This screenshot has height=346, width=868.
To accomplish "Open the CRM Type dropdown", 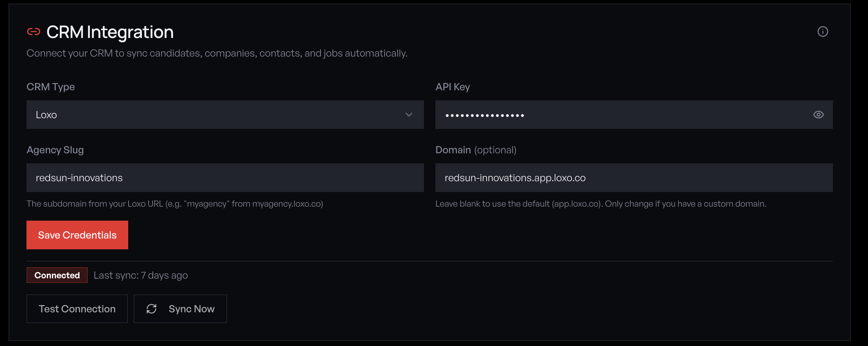I will click(225, 115).
